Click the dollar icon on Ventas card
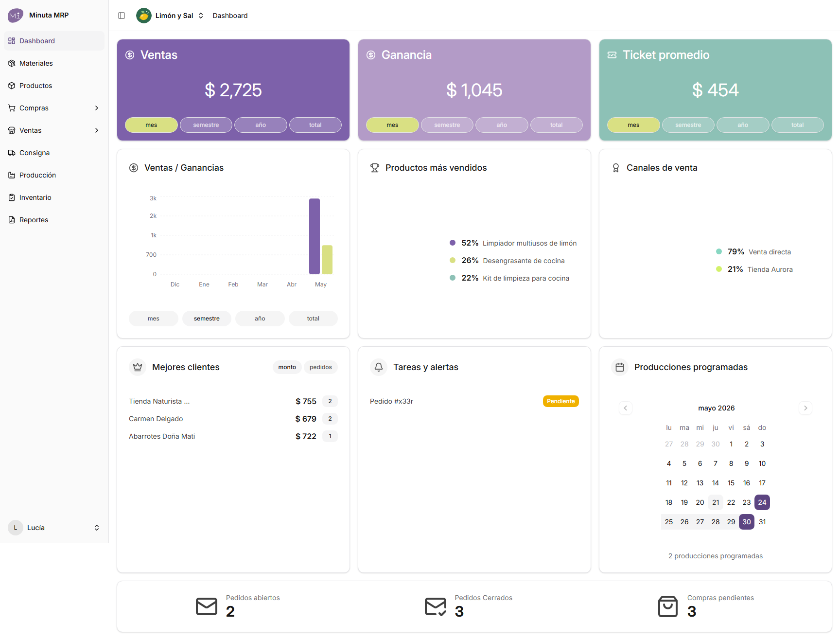The width and height of the screenshot is (840, 640). tap(130, 55)
